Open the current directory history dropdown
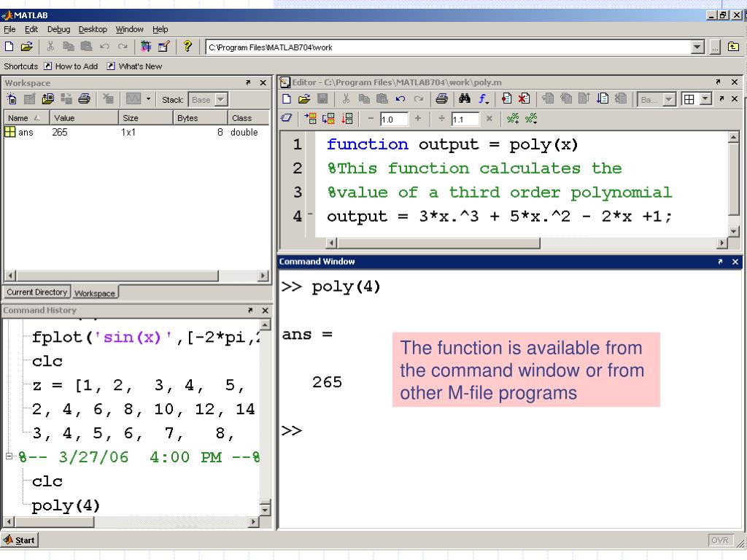The image size is (747, 560). click(697, 47)
